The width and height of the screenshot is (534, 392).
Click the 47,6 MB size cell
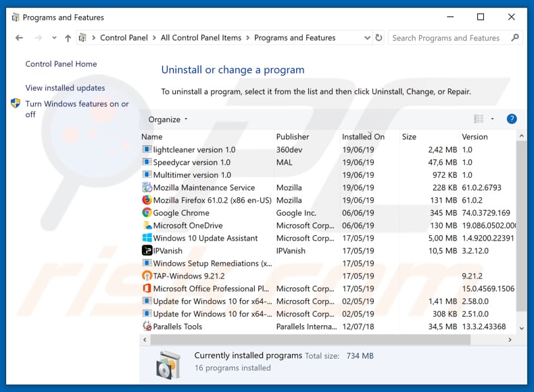tap(442, 162)
